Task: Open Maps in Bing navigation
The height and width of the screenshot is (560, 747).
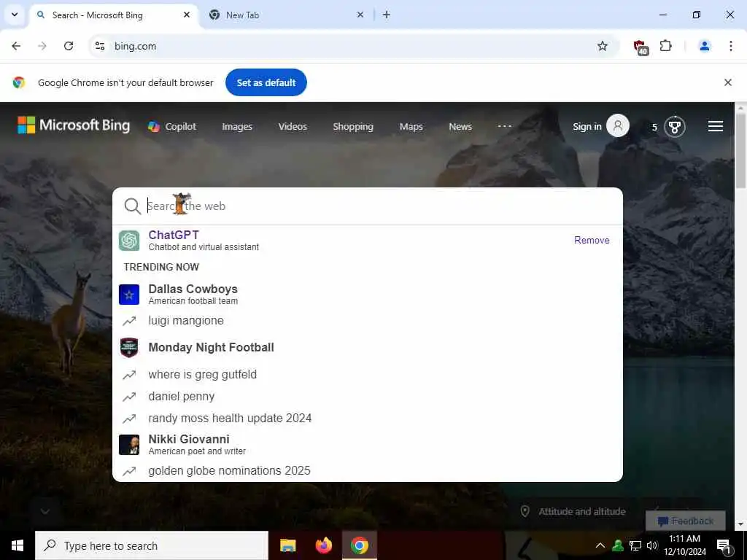Action: [x=411, y=127]
